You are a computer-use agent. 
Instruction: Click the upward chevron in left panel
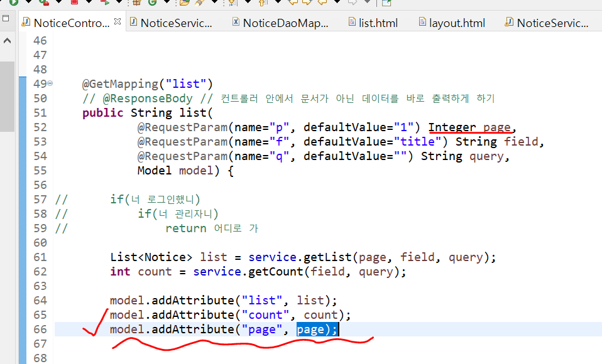(x=7, y=40)
